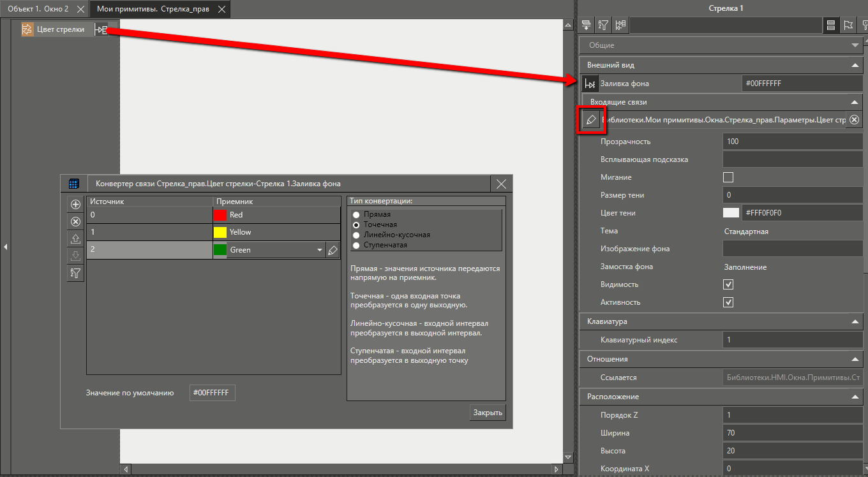Screen dimensions: 868x477
Task: Open the incoming link converter pencil icon
Action: click(x=591, y=120)
